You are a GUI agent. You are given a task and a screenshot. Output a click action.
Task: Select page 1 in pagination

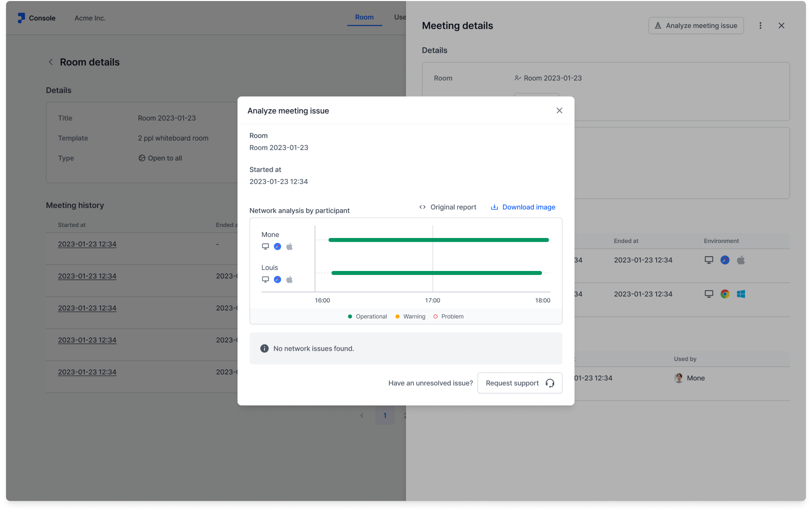tap(385, 416)
